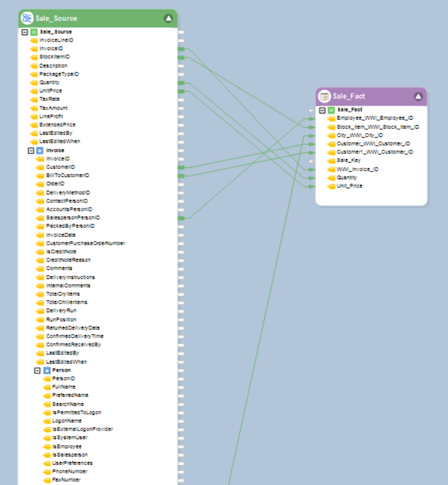Click the blue Invoice entity icon
Screen dimensions: 448x485
(x=40, y=150)
